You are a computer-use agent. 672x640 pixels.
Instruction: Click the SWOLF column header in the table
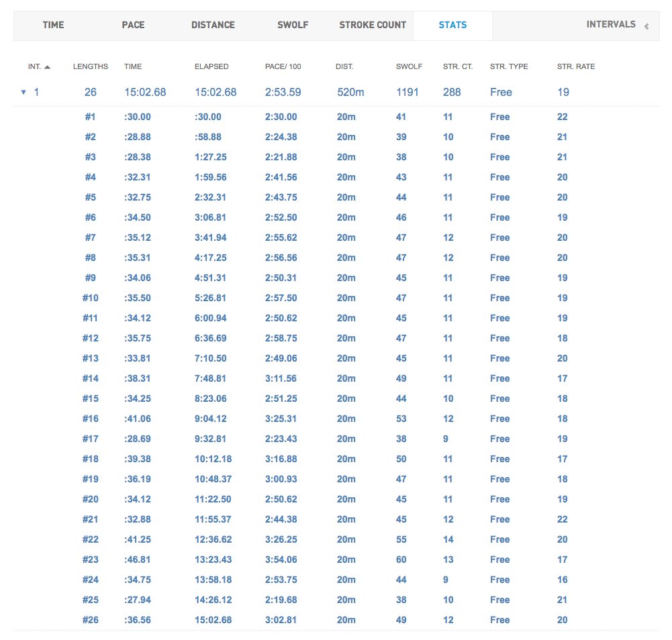(x=409, y=66)
